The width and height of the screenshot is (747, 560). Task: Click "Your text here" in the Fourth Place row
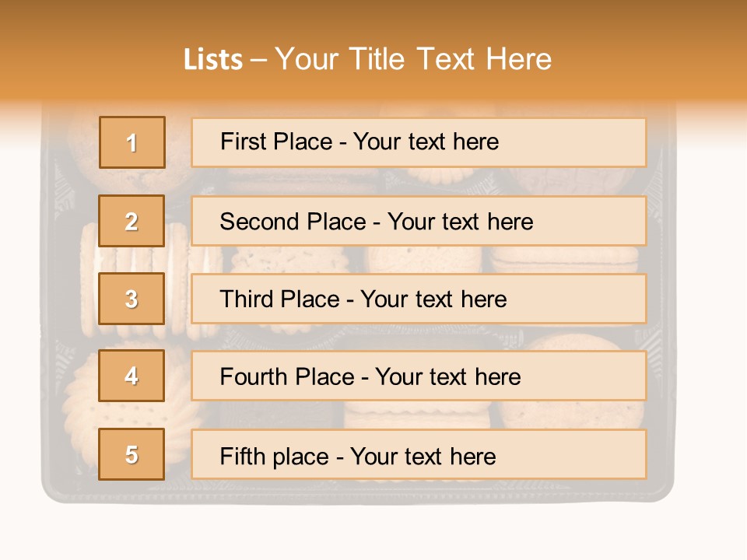tap(448, 377)
